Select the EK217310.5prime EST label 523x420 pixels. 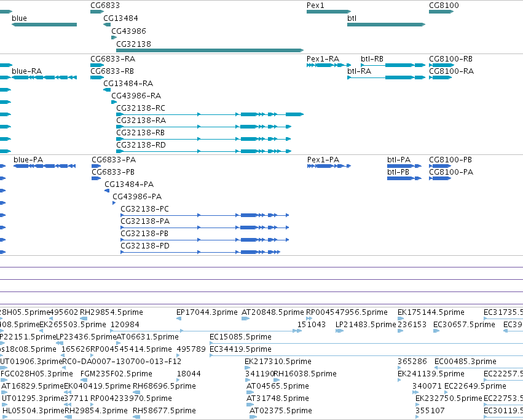click(x=278, y=362)
